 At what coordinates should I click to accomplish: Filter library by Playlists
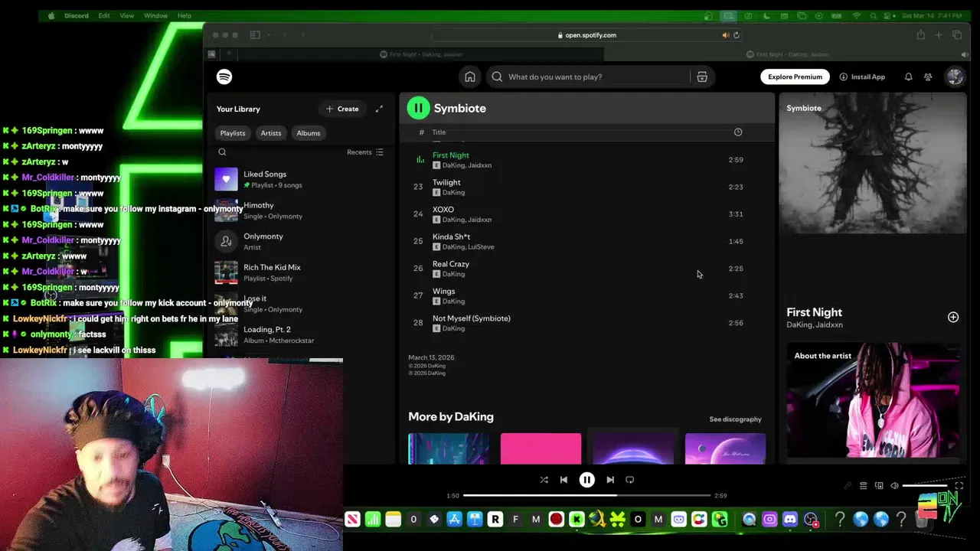click(x=233, y=133)
